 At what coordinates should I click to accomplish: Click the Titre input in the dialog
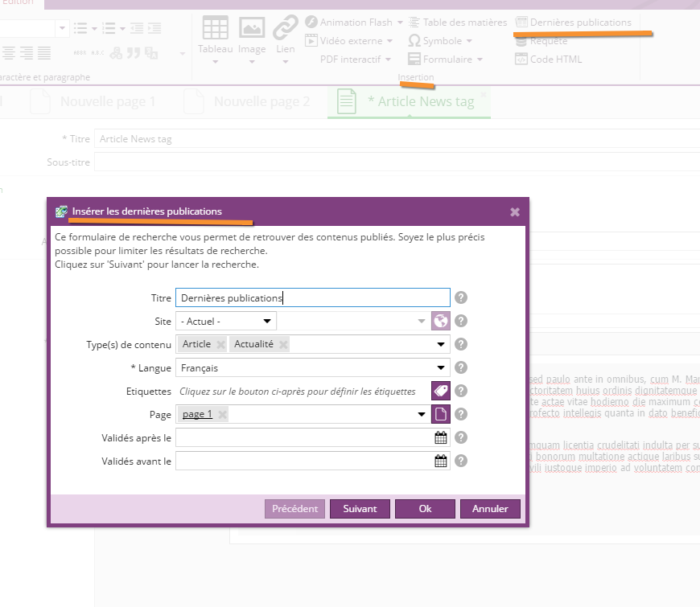point(312,297)
